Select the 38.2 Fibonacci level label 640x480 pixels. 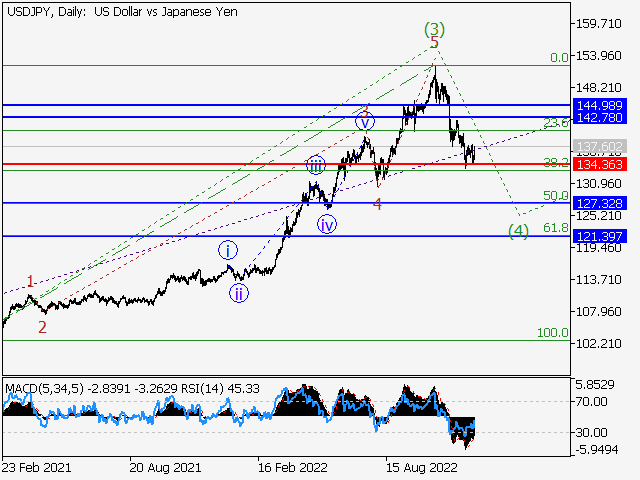556,163
